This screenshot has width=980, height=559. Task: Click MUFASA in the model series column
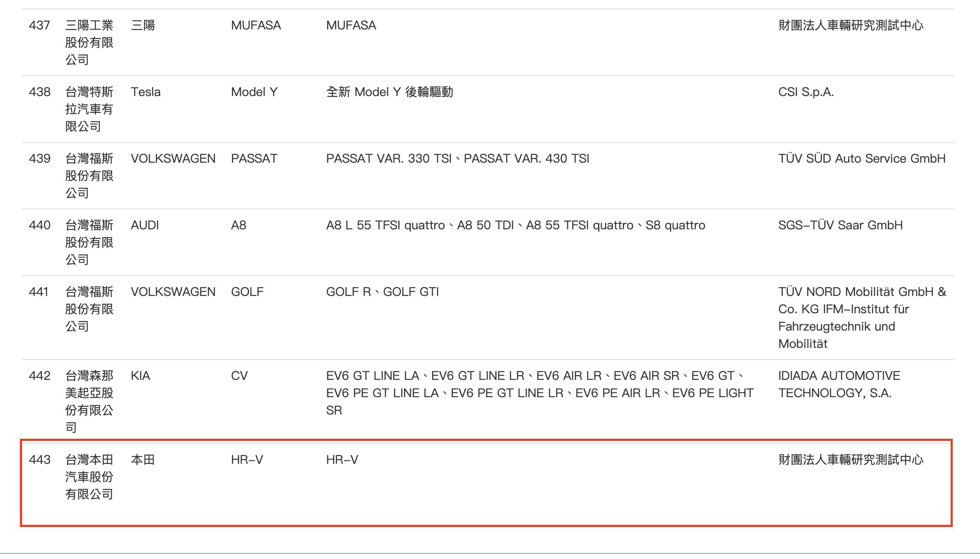(256, 25)
